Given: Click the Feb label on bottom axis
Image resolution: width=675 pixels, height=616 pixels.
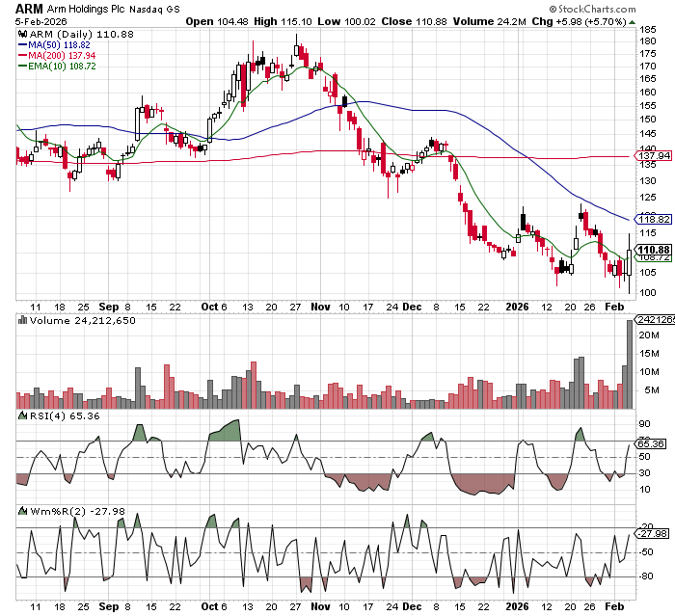Looking at the screenshot, I should point(614,606).
